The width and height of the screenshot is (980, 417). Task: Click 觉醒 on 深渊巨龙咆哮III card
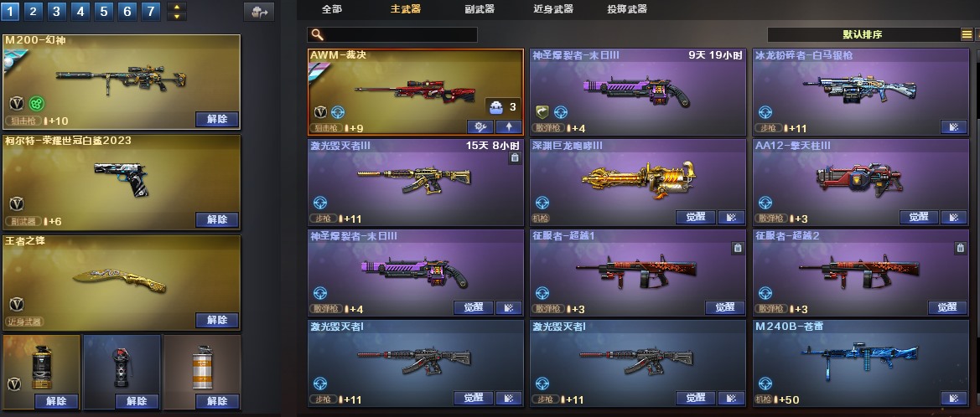696,217
